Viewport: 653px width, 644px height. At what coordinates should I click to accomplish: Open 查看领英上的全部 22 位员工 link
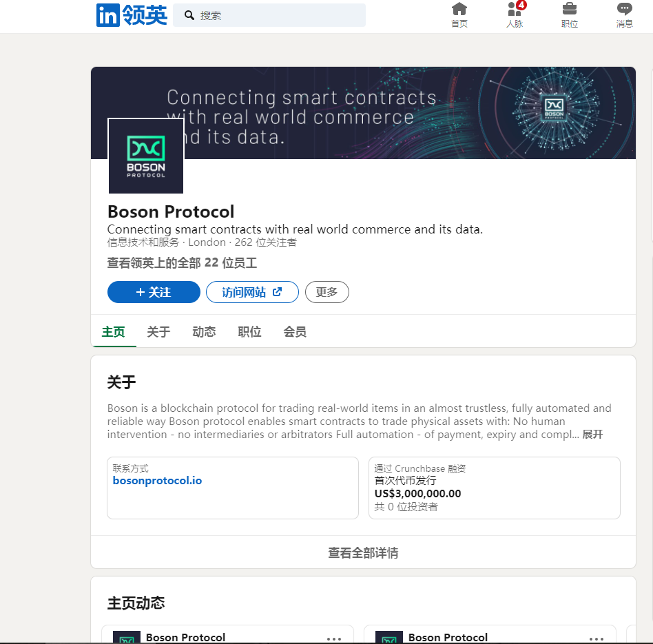pos(182,263)
